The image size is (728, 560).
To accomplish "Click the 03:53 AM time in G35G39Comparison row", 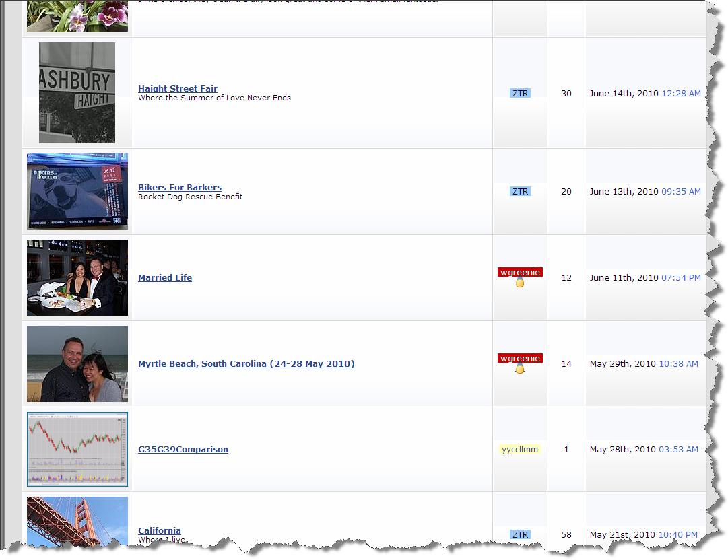I will pos(679,450).
